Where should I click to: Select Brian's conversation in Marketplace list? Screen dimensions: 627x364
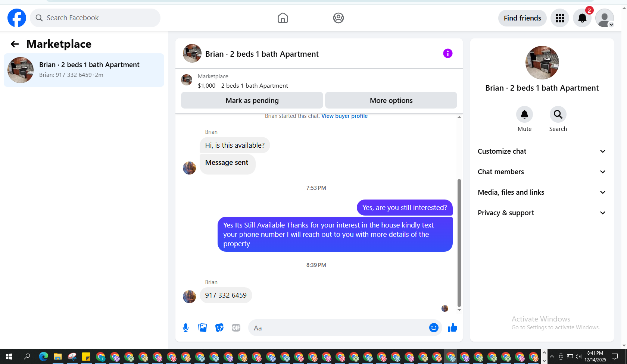click(84, 70)
